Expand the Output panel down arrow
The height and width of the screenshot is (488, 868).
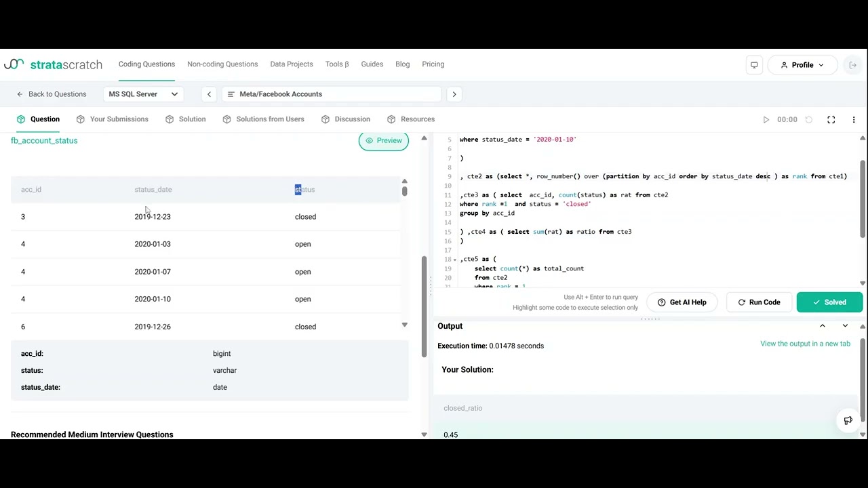[x=845, y=326]
